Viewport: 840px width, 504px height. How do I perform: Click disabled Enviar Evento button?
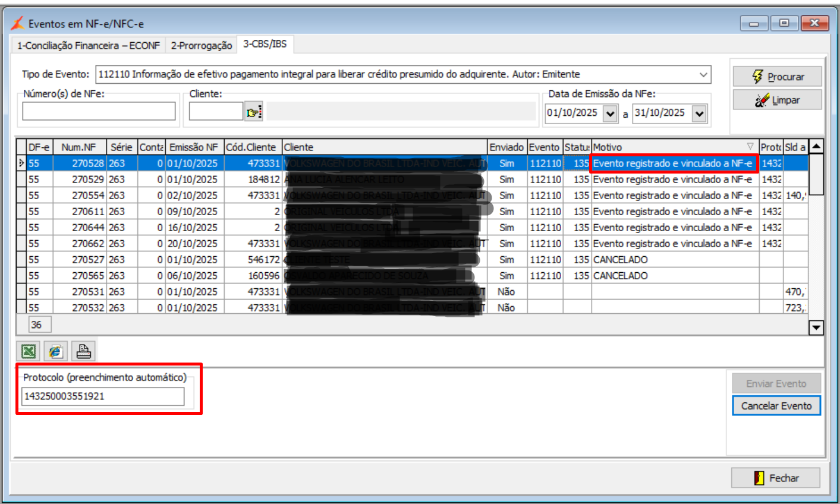pyautogui.click(x=776, y=383)
